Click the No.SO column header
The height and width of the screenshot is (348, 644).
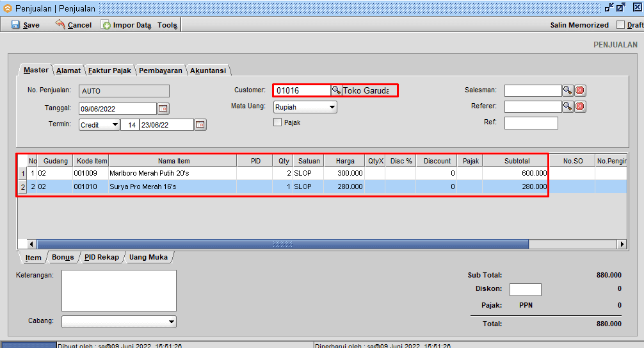pos(572,161)
